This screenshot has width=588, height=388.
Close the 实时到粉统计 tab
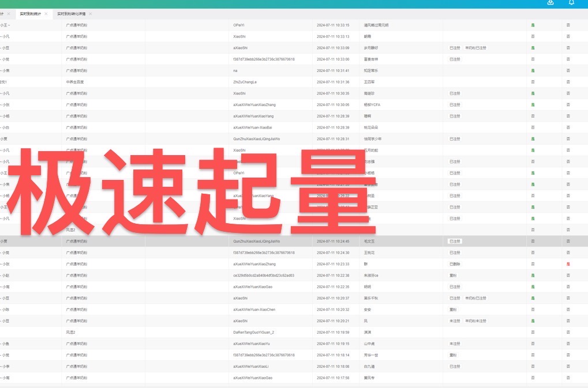[x=46, y=14]
